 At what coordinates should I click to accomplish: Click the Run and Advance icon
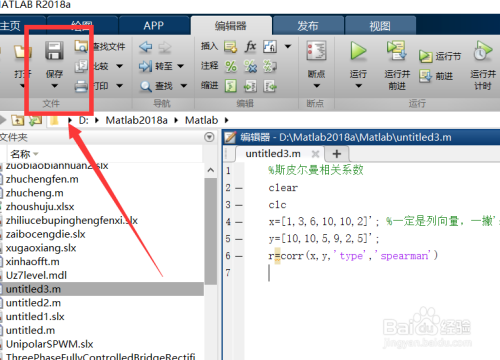[396, 50]
